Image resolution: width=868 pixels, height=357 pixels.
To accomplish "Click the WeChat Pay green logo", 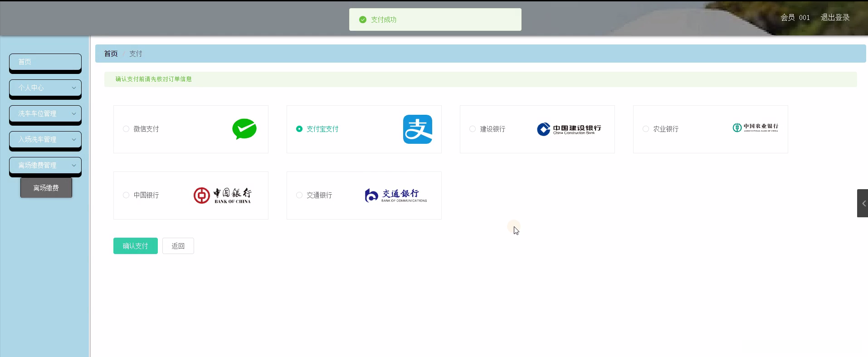I will click(244, 129).
